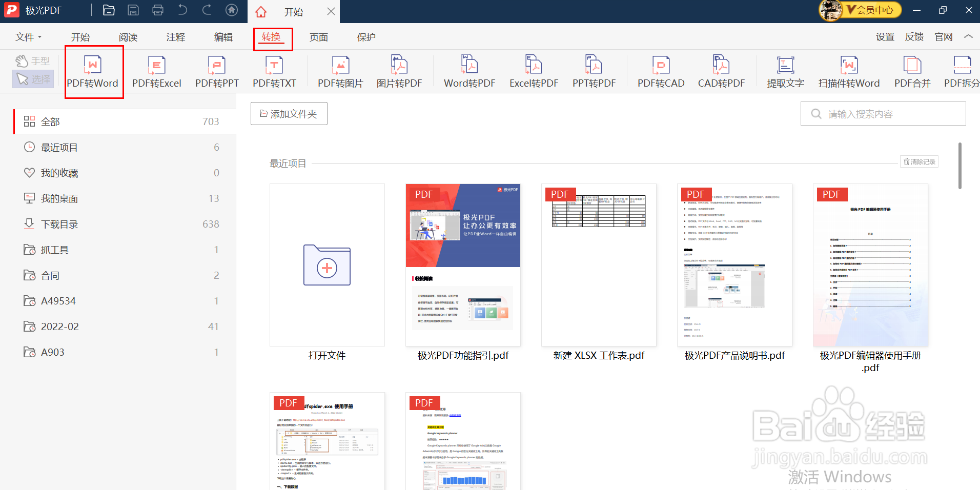Viewport: 980px width, 490px height.
Task: Open the Google keywords planner PDF thumbnail
Action: coord(463,441)
